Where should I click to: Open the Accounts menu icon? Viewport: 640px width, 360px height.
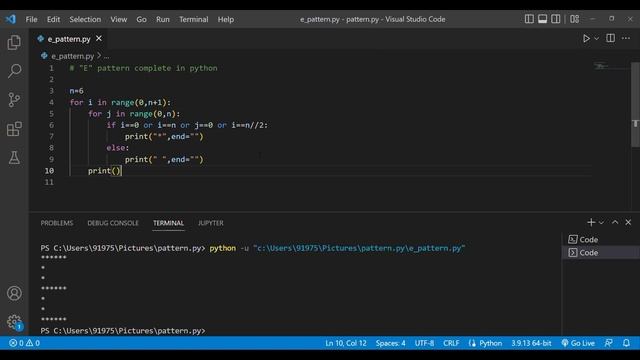(x=14, y=293)
